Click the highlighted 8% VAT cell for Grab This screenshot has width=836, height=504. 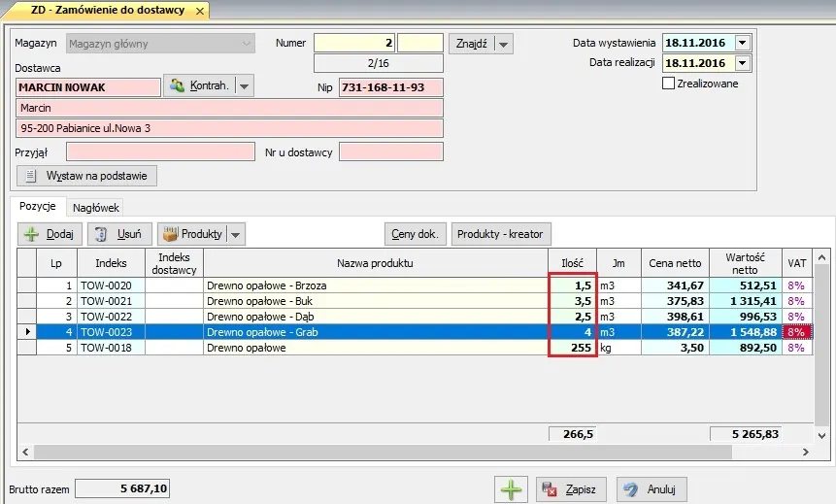pyautogui.click(x=797, y=332)
